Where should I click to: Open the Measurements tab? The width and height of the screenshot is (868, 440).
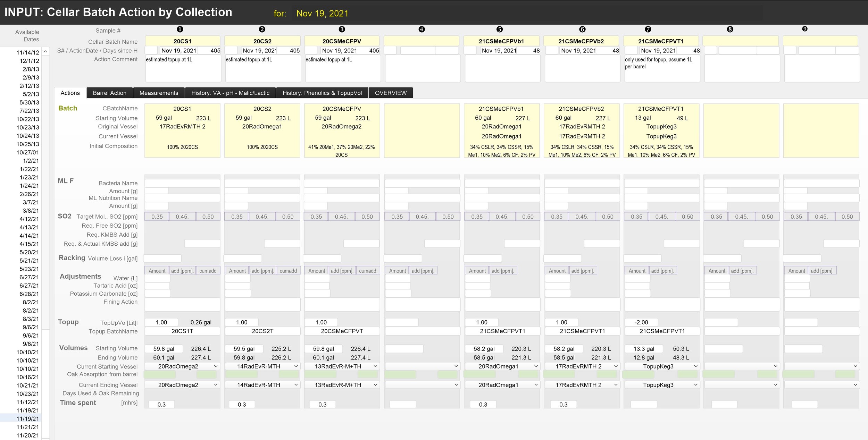159,93
